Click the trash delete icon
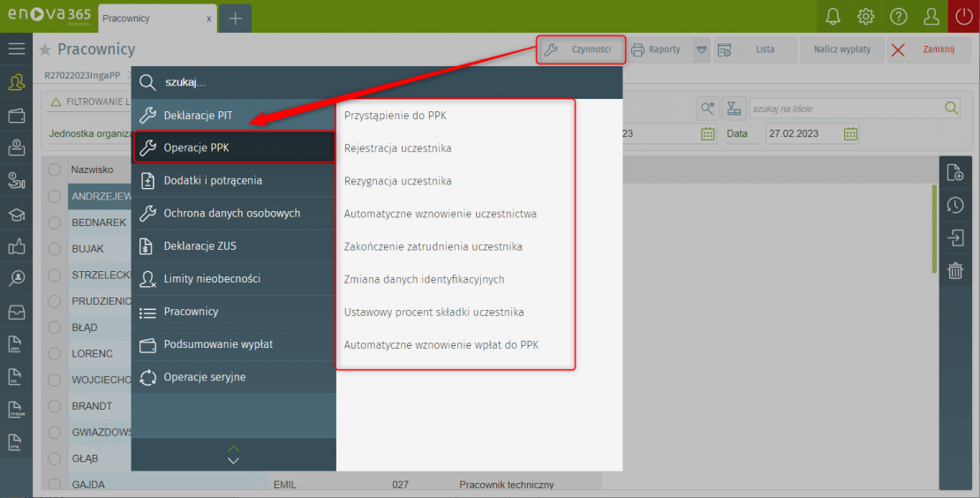 (x=954, y=271)
